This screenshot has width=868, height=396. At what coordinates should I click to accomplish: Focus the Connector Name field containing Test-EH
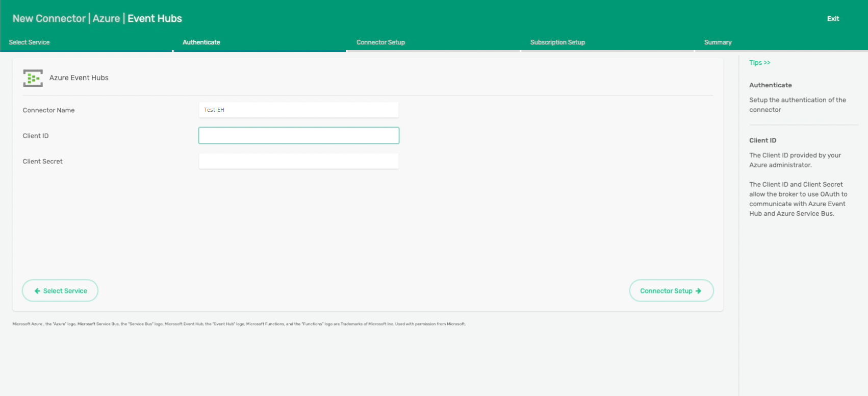tap(298, 110)
